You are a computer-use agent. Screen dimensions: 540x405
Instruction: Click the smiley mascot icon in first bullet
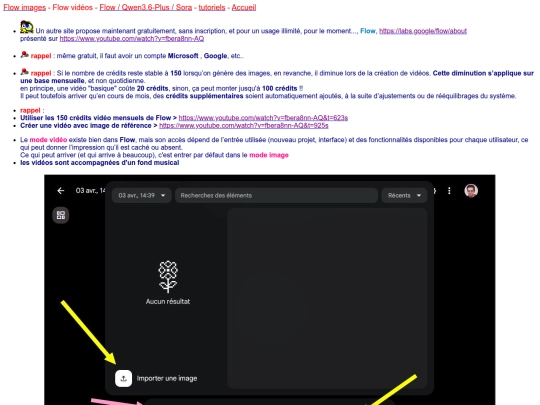point(27,27)
